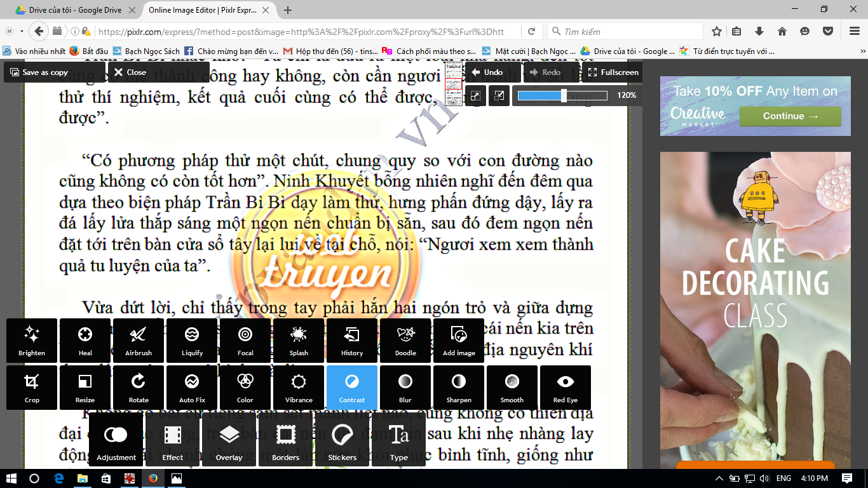Open the Firefox history dropdown arrow
The image size is (868, 488).
[x=22, y=31]
